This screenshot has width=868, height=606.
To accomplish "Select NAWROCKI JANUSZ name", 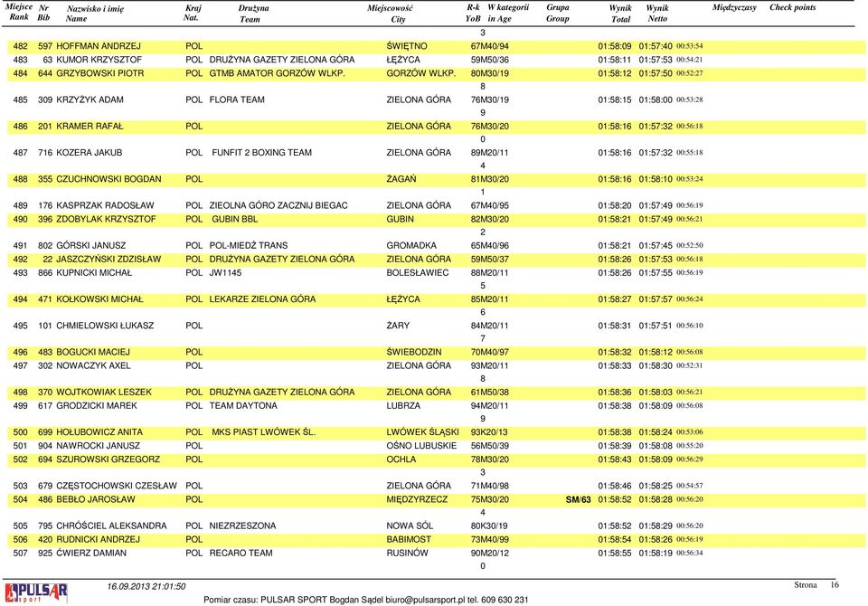I will pyautogui.click(x=98, y=446).
